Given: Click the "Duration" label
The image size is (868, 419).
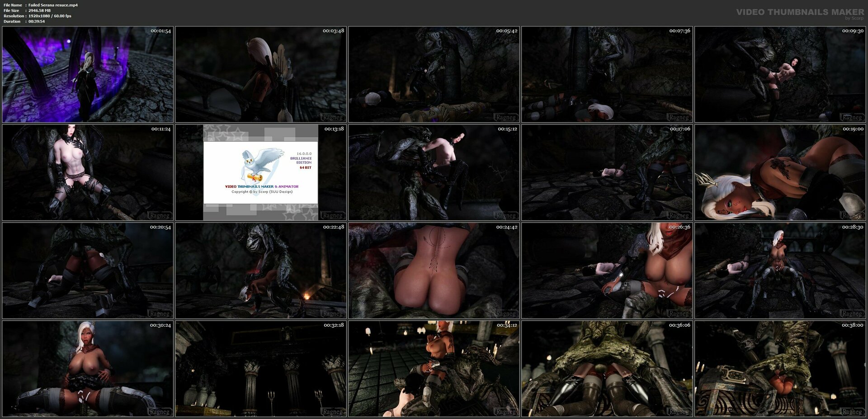Looking at the screenshot, I should click(12, 21).
